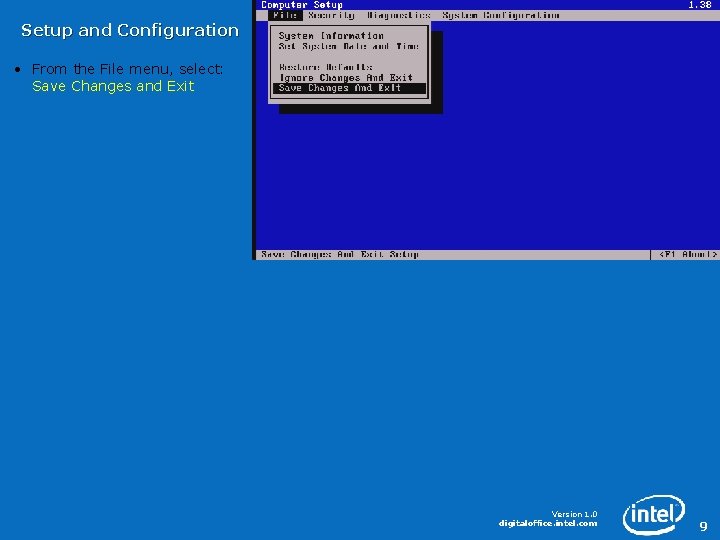Click the green Save Changes and Exit text
Image resolution: width=720 pixels, height=540 pixels.
pyautogui.click(x=113, y=86)
